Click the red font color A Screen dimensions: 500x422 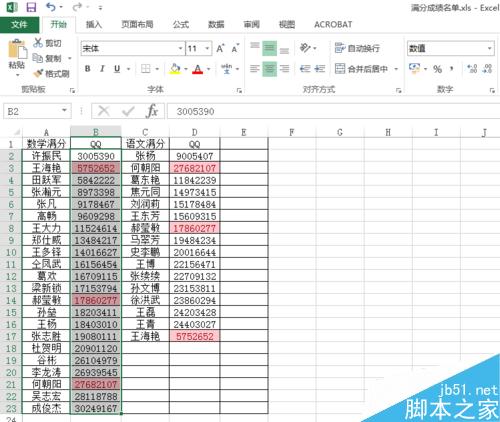[198, 69]
